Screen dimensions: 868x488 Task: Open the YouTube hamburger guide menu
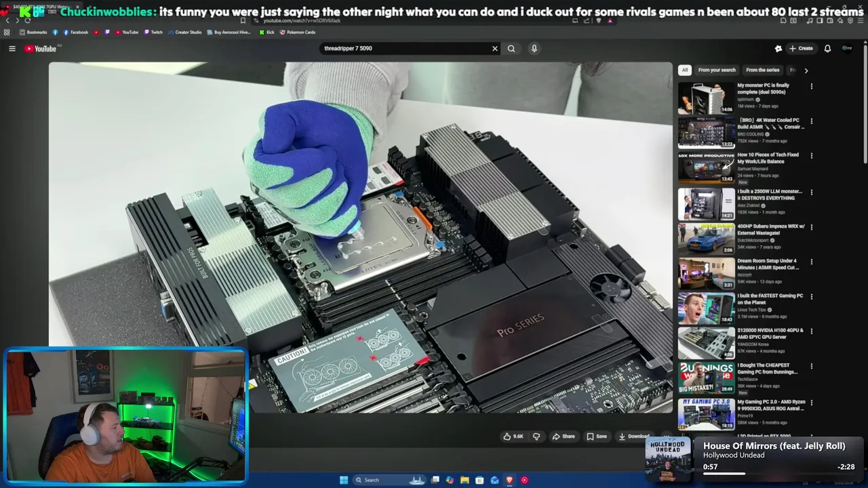click(x=12, y=48)
